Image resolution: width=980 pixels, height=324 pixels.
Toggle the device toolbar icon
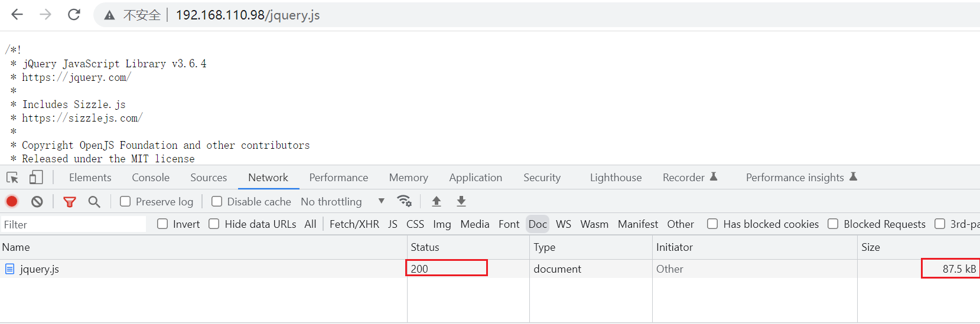36,178
